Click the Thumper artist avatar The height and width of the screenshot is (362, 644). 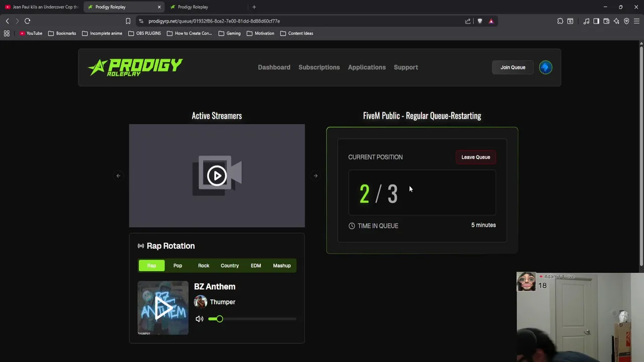pyautogui.click(x=200, y=302)
